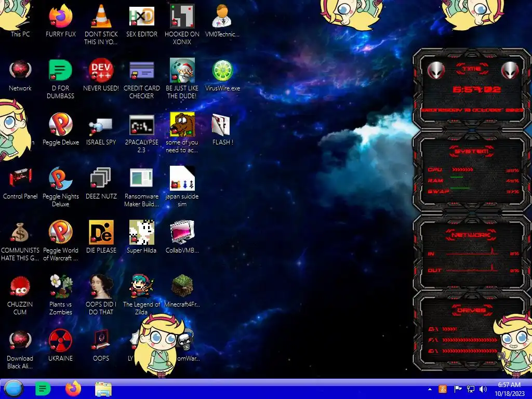This screenshot has width=532, height=399.
Task: Select the network OUT graph line
Action: tap(472, 268)
